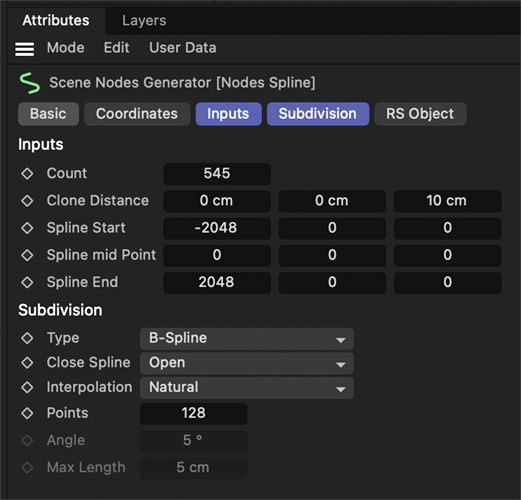Toggle keyframe diamond next to Interpolation
Screen dimensions: 521x500
click(x=27, y=387)
